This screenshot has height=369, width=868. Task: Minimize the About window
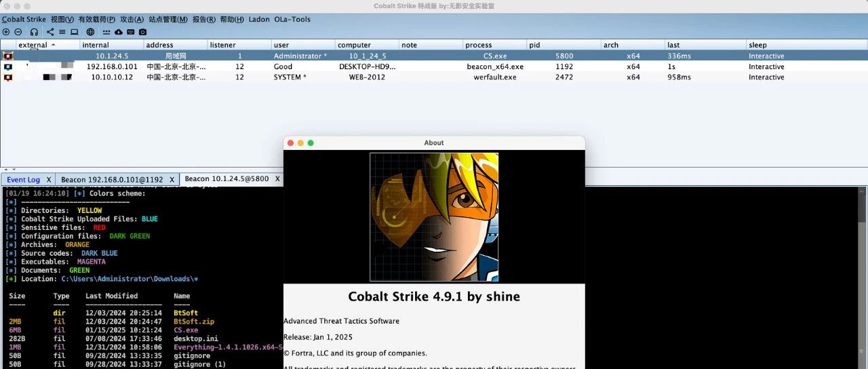tap(300, 143)
